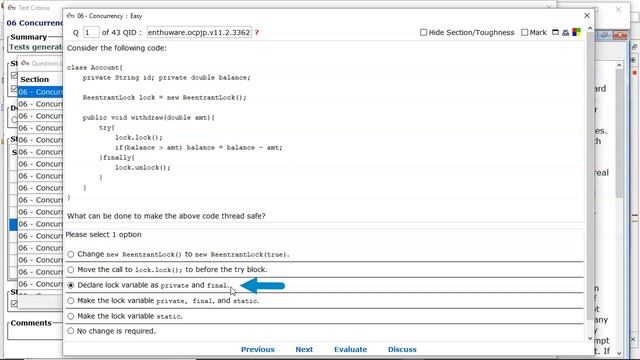Click the Test Criteria window title icon
The height and width of the screenshot is (360, 640).
click(x=11, y=8)
